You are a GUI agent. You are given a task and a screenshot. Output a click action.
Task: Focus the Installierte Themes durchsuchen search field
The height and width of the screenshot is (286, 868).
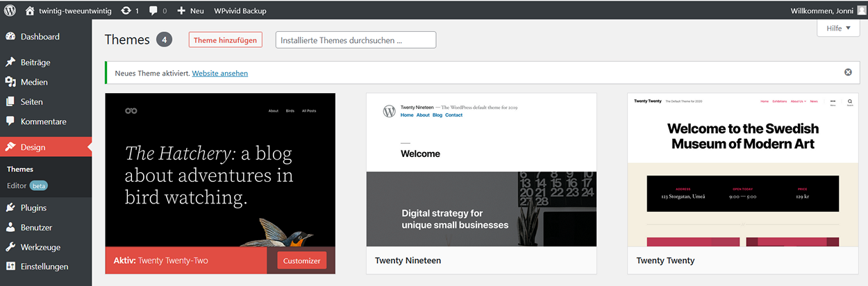356,40
